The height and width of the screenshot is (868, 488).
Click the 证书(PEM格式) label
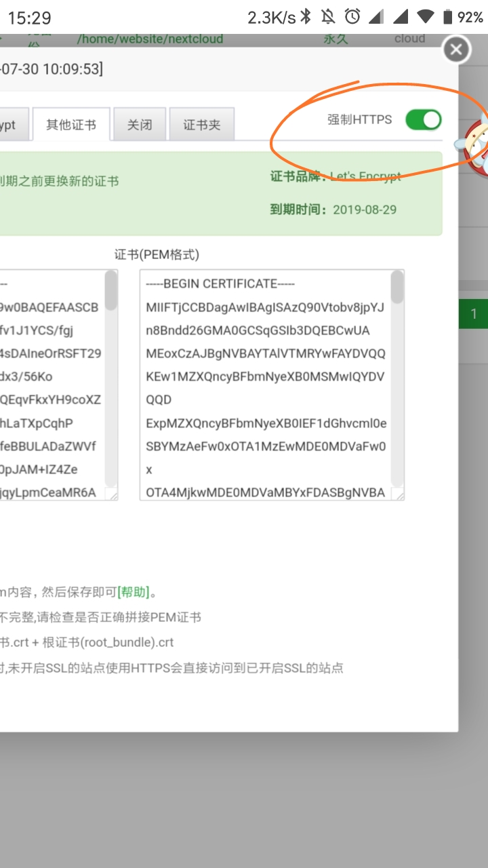coord(157,254)
